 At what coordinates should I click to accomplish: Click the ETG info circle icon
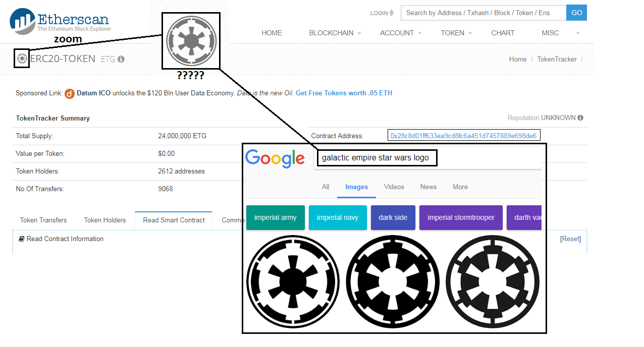[x=121, y=59]
